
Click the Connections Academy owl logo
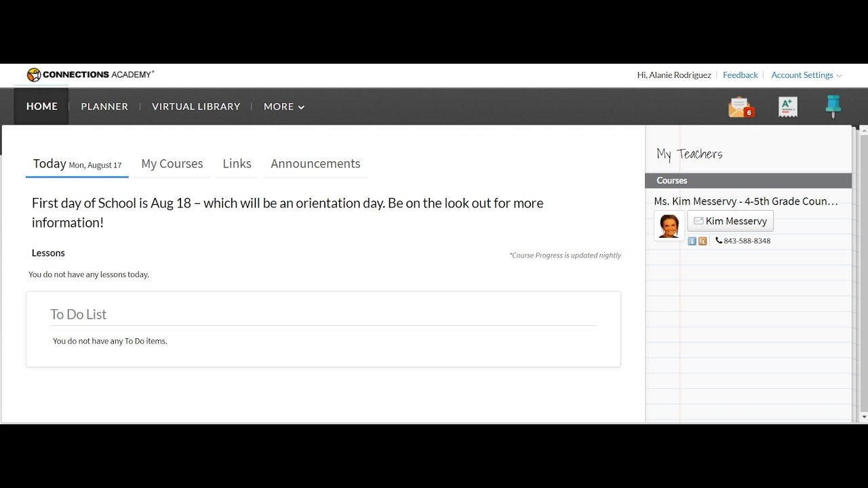[35, 75]
